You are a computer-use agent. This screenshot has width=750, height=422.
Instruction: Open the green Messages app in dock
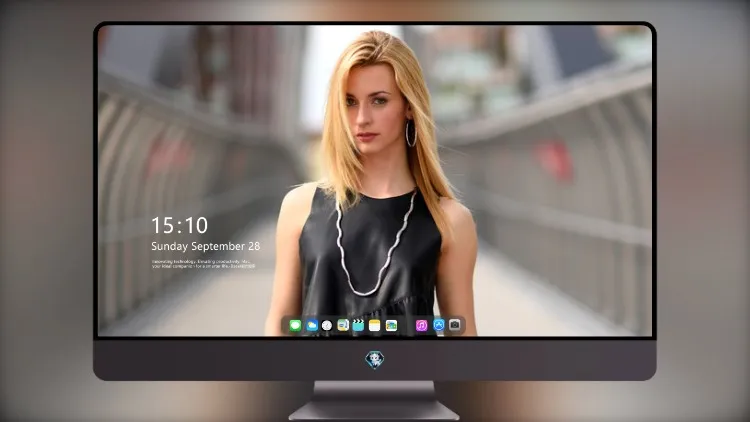click(295, 325)
